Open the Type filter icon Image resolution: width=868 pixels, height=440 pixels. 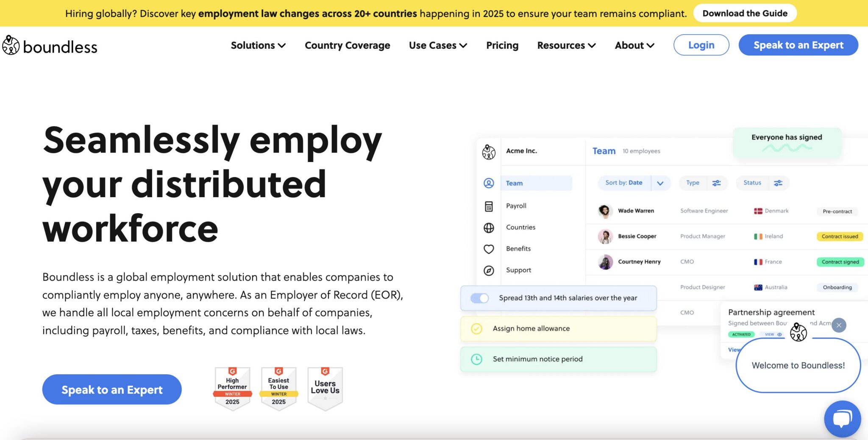coord(717,183)
